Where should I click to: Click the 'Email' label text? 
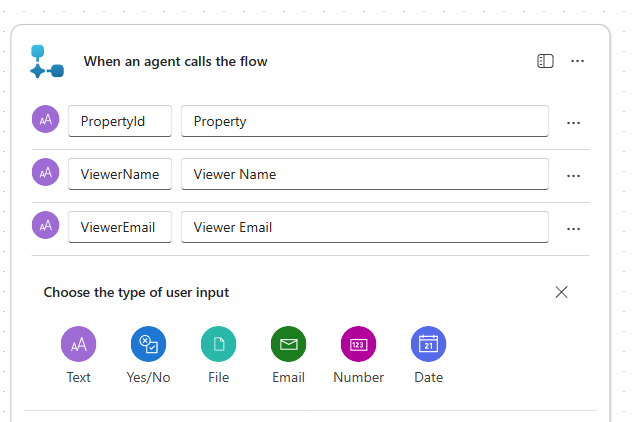289,377
